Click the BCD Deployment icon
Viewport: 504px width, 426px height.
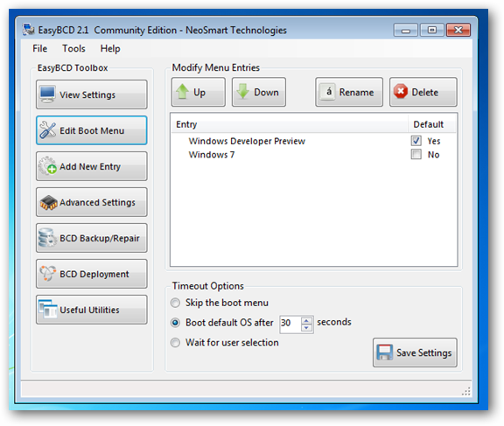[x=47, y=274]
